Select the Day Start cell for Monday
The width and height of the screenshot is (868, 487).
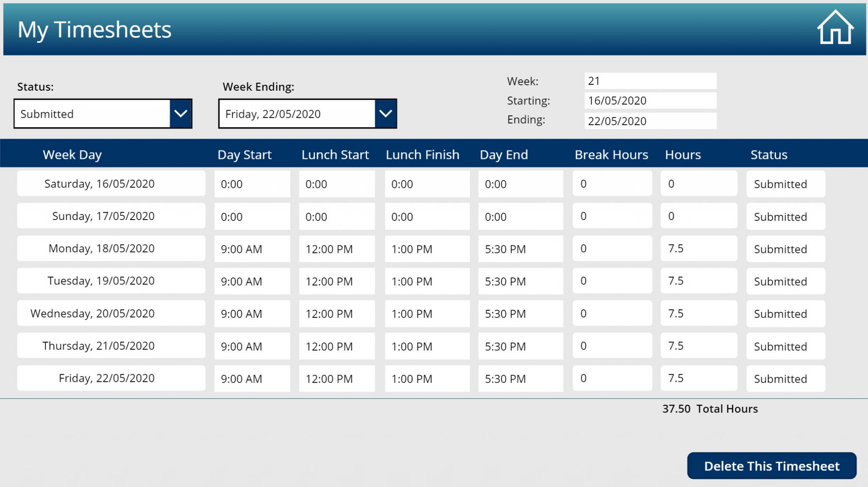pyautogui.click(x=252, y=249)
